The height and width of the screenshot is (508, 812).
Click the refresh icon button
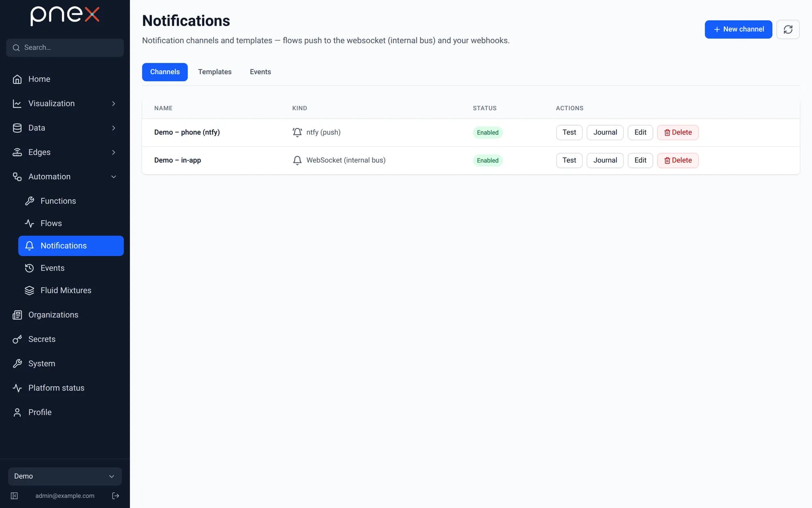(x=788, y=29)
